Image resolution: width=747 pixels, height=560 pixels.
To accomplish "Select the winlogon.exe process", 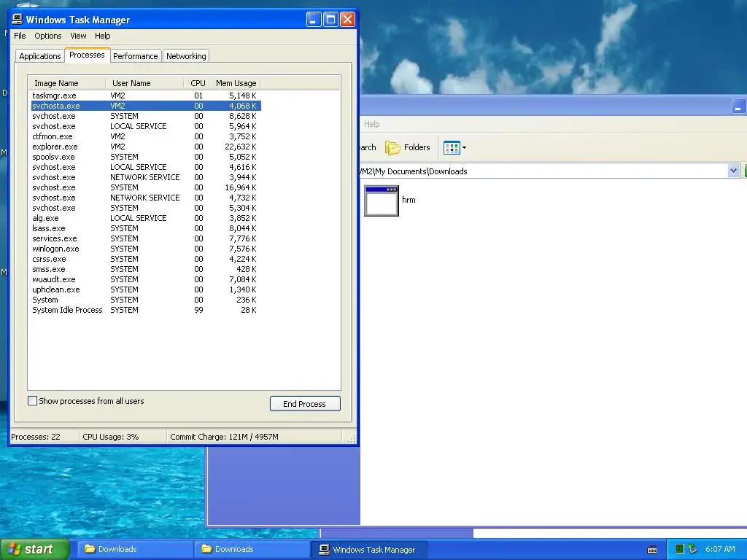I will [146, 249].
